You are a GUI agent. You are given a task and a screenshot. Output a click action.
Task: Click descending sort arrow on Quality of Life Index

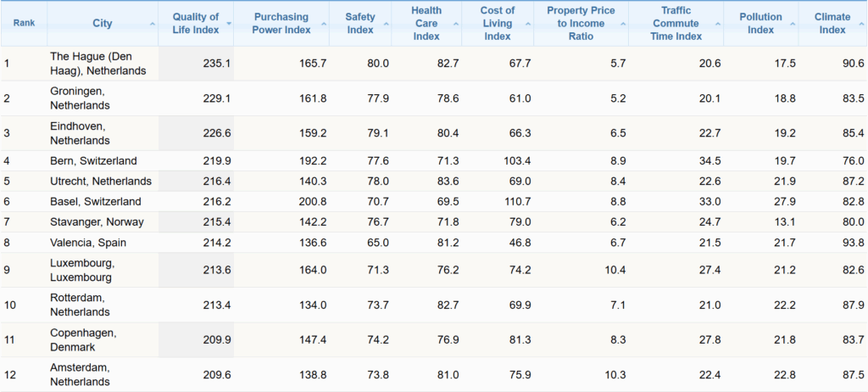(227, 24)
